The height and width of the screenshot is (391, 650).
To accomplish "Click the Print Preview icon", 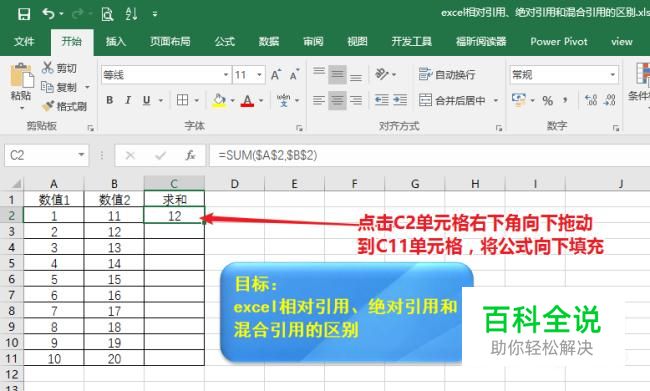I will tap(107, 14).
